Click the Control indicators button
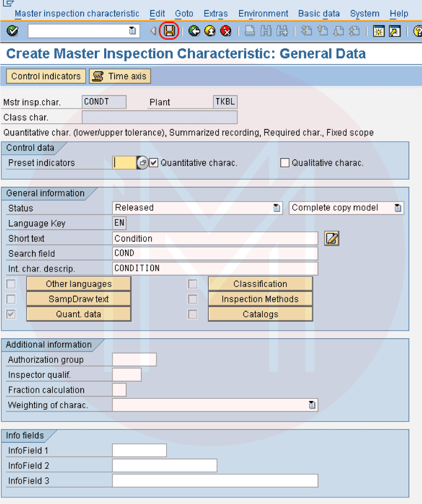 point(46,77)
